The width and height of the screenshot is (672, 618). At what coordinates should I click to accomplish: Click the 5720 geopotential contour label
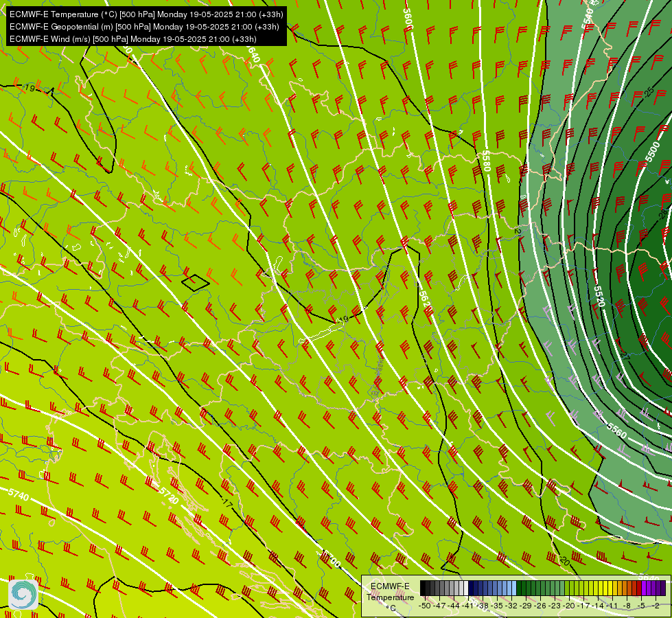pos(168,496)
